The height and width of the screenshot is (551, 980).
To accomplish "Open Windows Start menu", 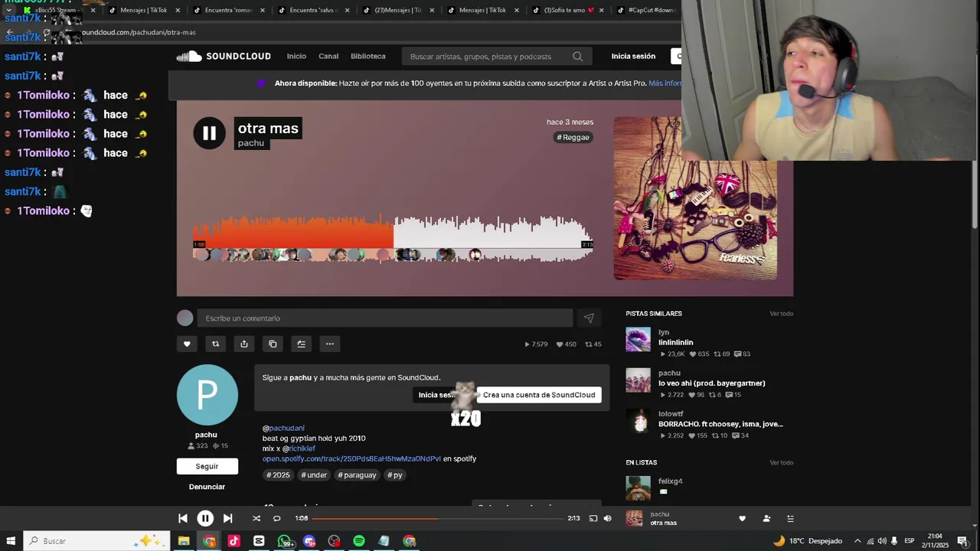I will pos(11,541).
